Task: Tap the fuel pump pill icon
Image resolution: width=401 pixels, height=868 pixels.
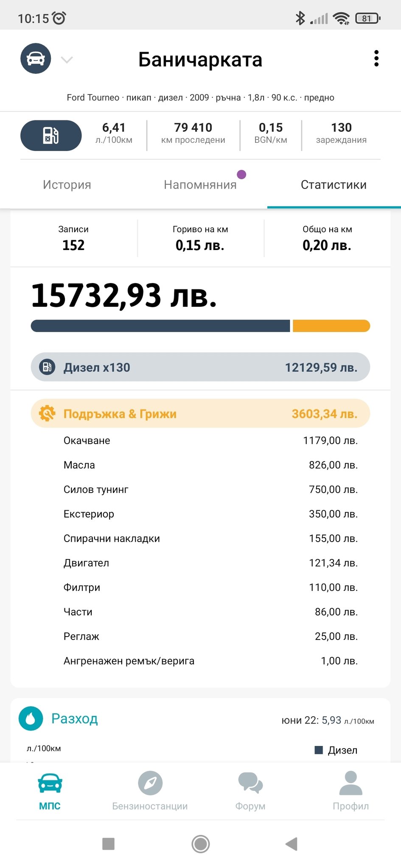Action: pos(51,136)
